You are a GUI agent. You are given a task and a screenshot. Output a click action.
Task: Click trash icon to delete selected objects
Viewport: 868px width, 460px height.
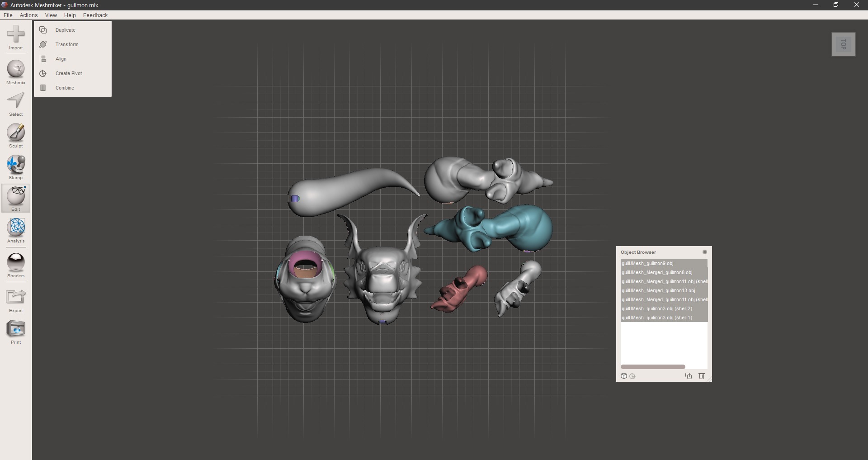pyautogui.click(x=702, y=376)
